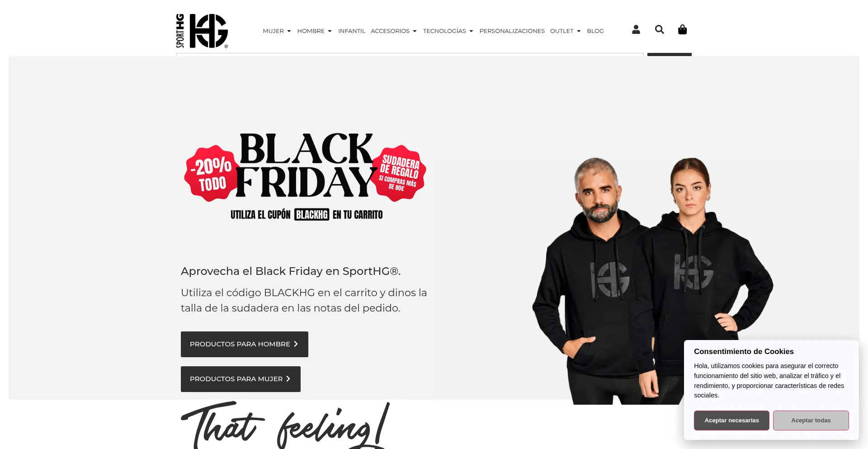Open the user account icon
The width and height of the screenshot is (868, 449).
pyautogui.click(x=636, y=29)
